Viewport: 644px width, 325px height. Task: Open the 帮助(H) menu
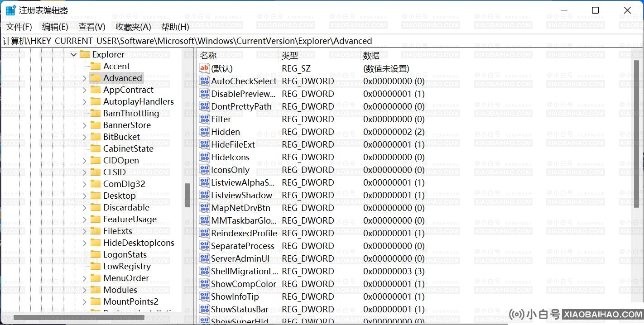[175, 27]
